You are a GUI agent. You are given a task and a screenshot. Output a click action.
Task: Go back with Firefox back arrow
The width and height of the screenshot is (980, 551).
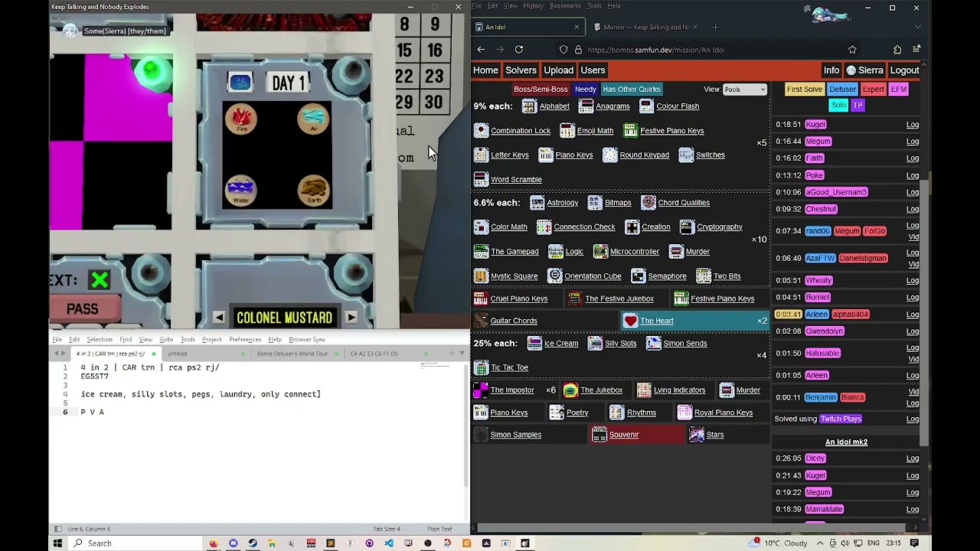click(x=481, y=50)
